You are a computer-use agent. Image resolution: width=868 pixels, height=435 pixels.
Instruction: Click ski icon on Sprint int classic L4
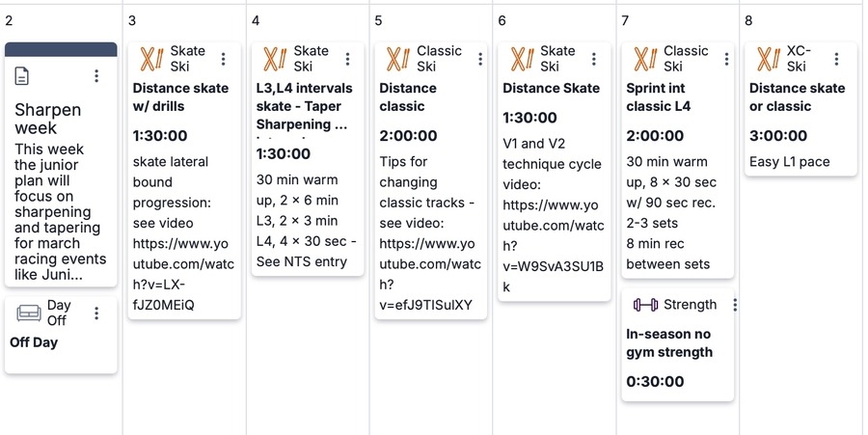click(645, 59)
